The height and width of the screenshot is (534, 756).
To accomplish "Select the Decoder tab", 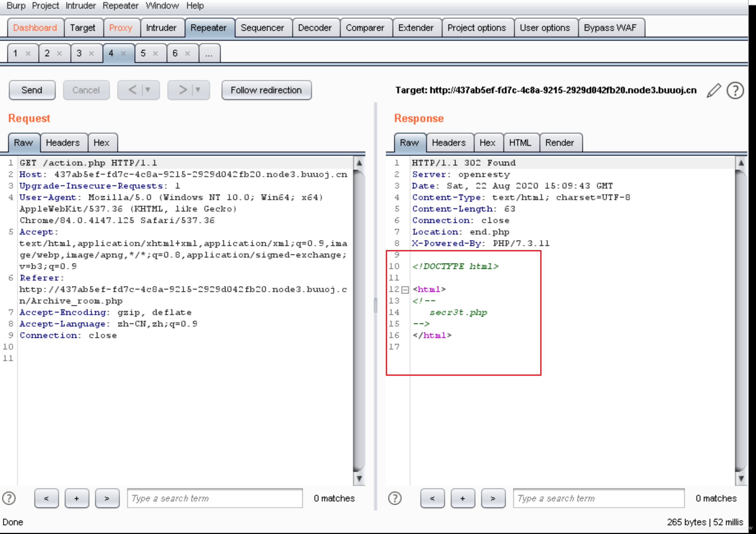I will click(x=315, y=27).
